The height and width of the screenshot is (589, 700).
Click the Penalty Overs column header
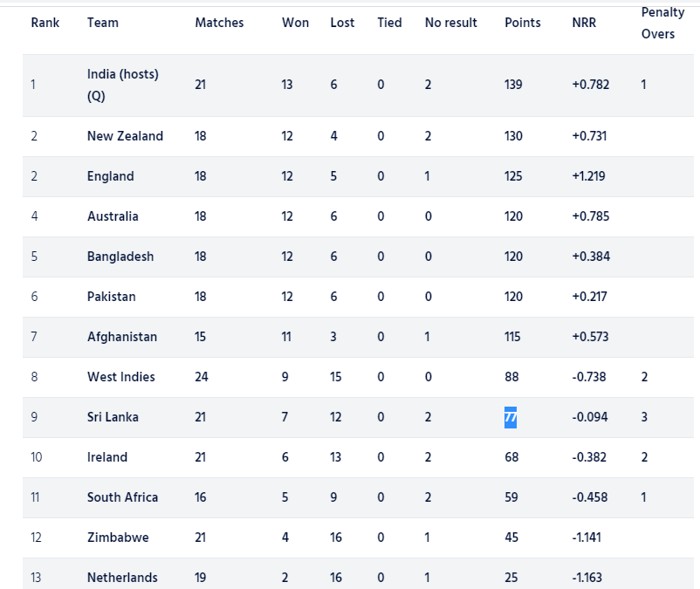coord(662,24)
